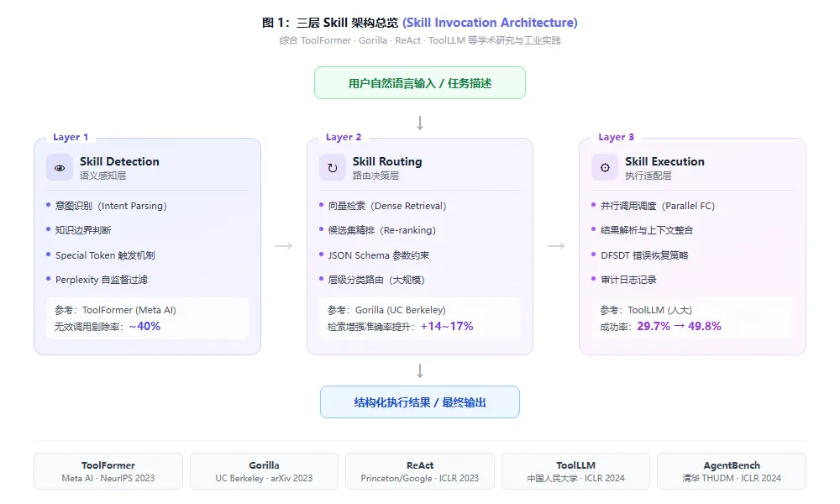Click the 结构化执行结果 / 最终输出 box
840x504 pixels.
point(420,402)
